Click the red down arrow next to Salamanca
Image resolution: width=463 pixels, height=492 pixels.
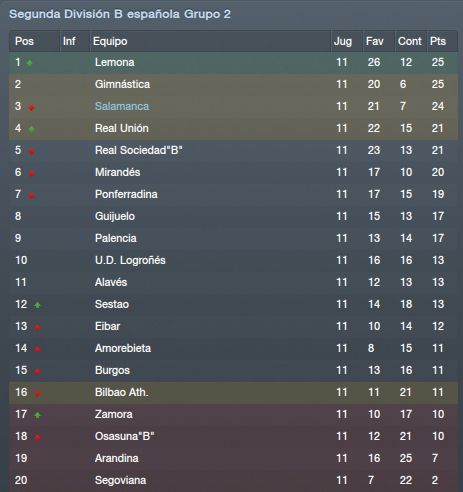[x=32, y=107]
